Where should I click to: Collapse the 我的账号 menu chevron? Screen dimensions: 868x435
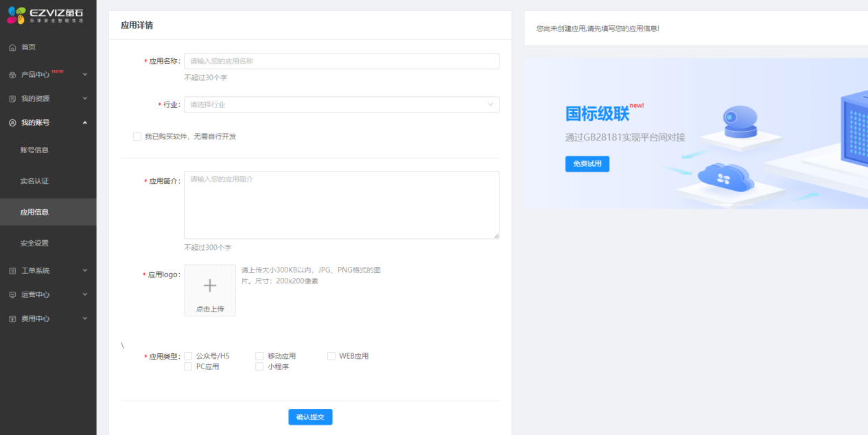[85, 123]
